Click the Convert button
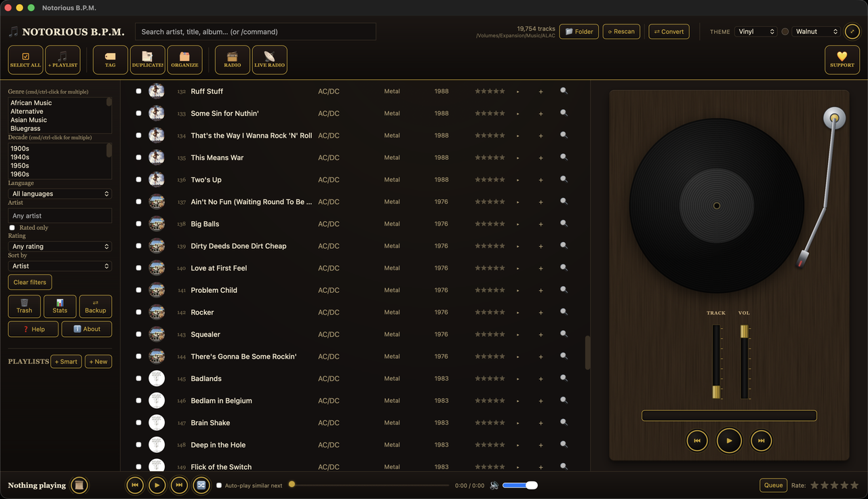 pos(669,32)
